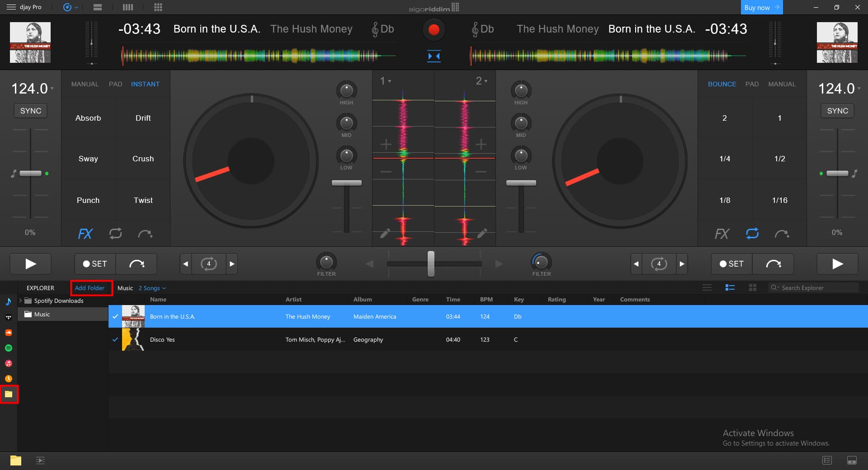The height and width of the screenshot is (470, 868).
Task: Zoom in waveform with deck 1 plus
Action: pyautogui.click(x=386, y=145)
